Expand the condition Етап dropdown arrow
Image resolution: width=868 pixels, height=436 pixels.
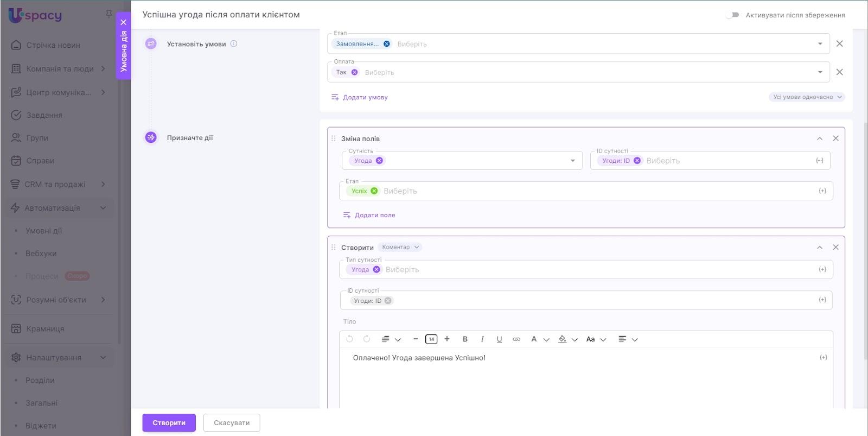click(x=820, y=44)
